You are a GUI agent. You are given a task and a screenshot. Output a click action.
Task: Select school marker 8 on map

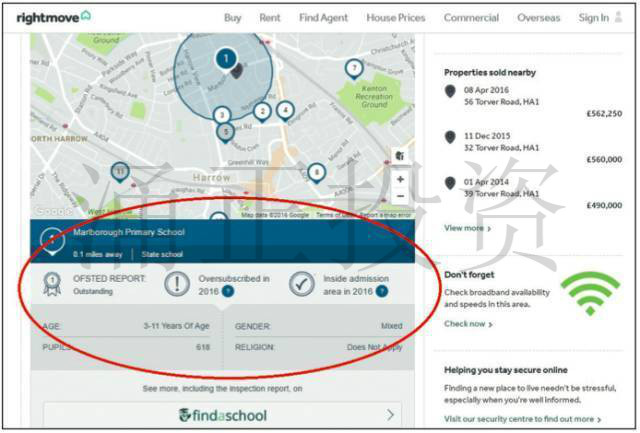[316, 173]
